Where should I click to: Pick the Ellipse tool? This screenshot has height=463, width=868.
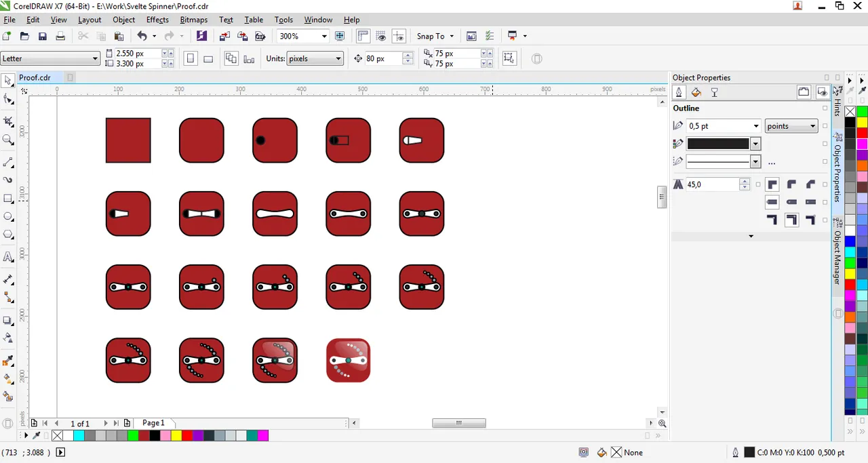(8, 217)
